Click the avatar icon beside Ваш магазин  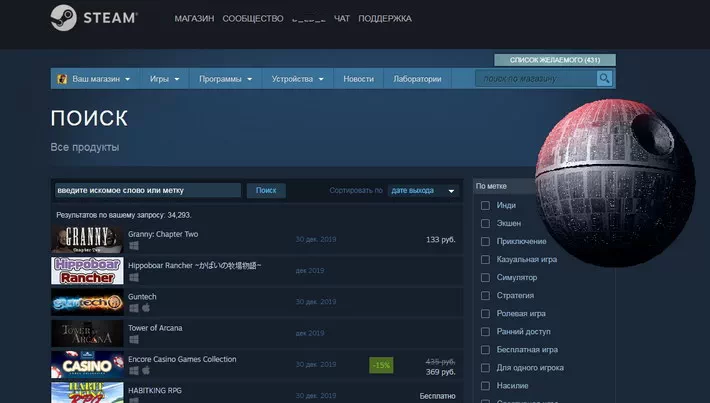tap(62, 79)
